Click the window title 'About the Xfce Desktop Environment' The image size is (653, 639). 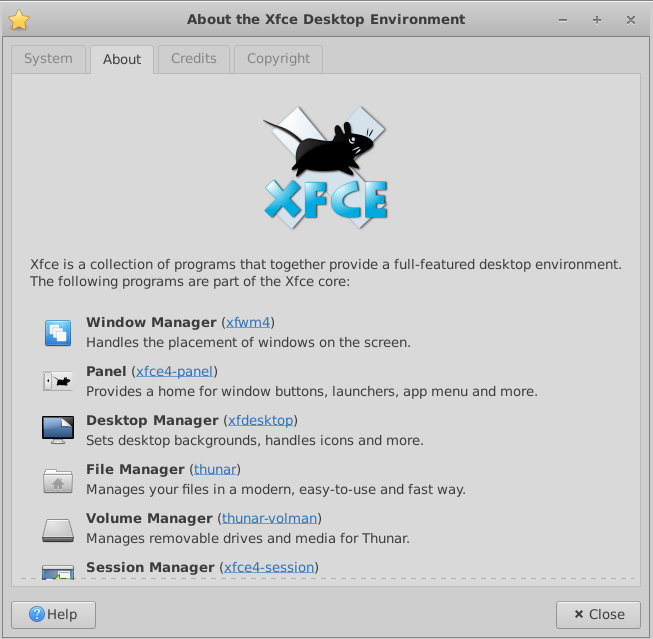point(326,20)
